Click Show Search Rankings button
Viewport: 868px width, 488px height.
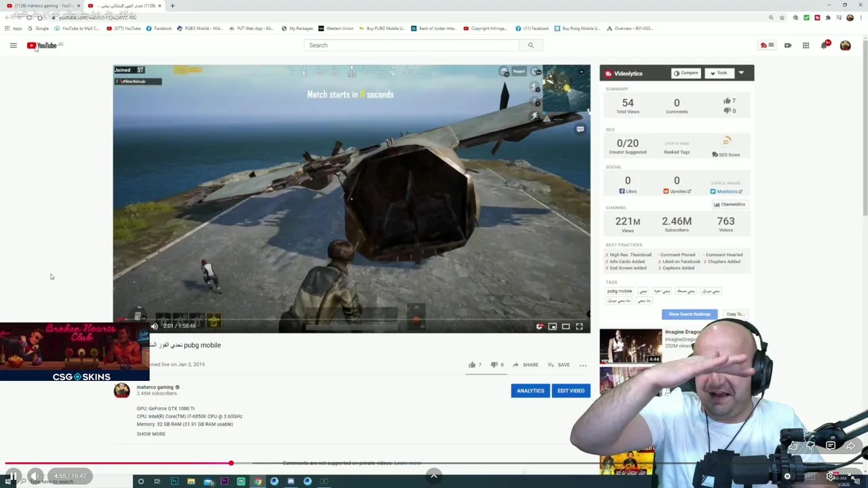690,314
